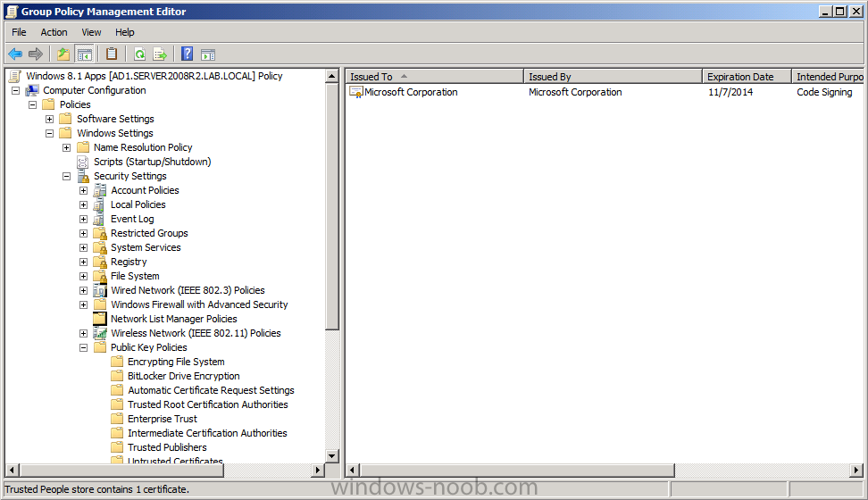Click the Microsoft Corporation certificate icon
The height and width of the screenshot is (500, 868).
click(356, 92)
